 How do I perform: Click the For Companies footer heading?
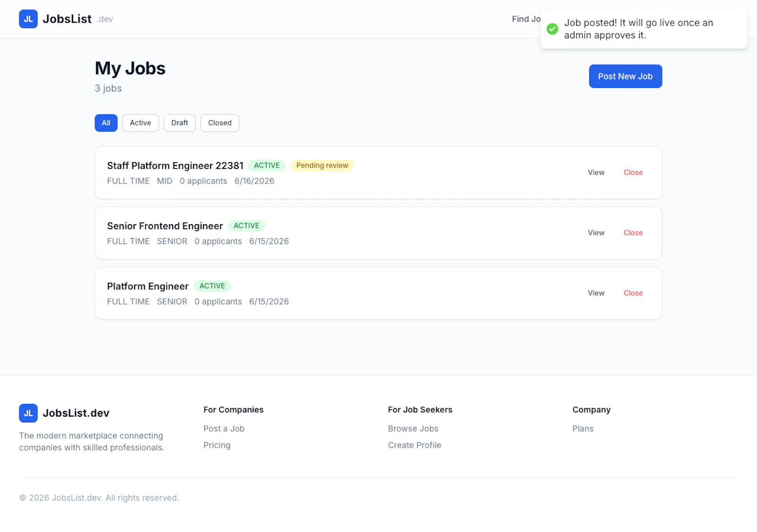click(x=233, y=410)
